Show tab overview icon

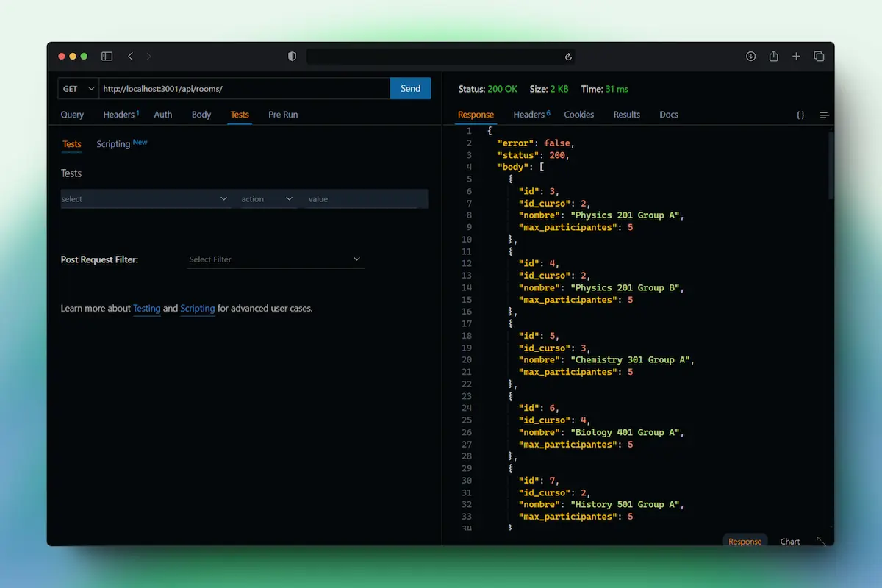coord(819,56)
